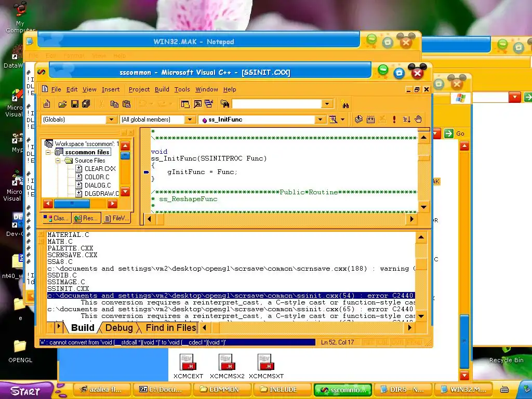Image resolution: width=532 pixels, height=399 pixels.
Task: Click inside the Find text box
Action: coord(276,104)
